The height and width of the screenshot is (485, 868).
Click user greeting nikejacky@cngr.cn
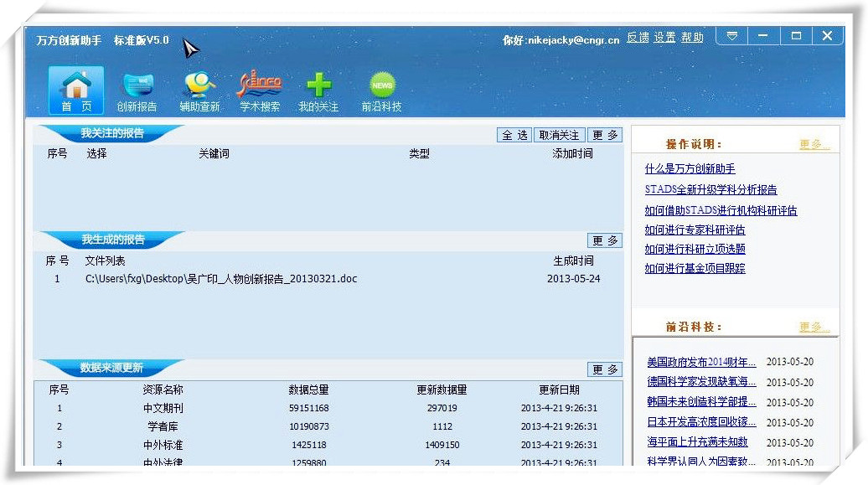pos(561,40)
